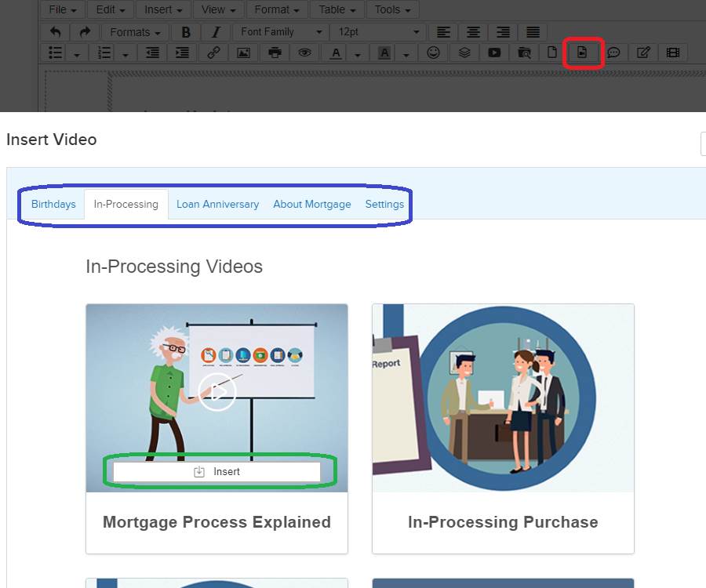The image size is (706, 588).
Task: Click Insert on Mortgage Process Explained video
Action: (x=217, y=471)
